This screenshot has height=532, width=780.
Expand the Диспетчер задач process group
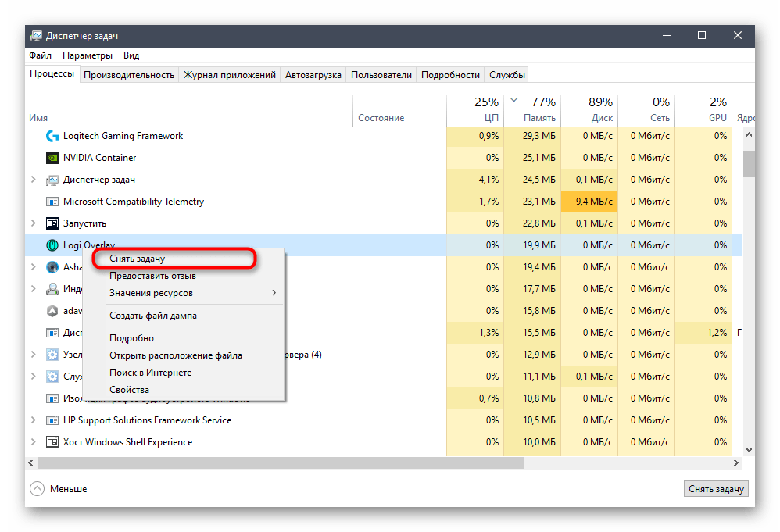(x=34, y=180)
